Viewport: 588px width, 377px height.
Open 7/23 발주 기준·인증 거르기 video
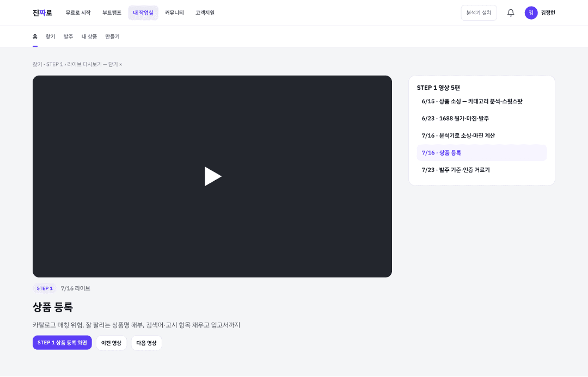pyautogui.click(x=481, y=170)
